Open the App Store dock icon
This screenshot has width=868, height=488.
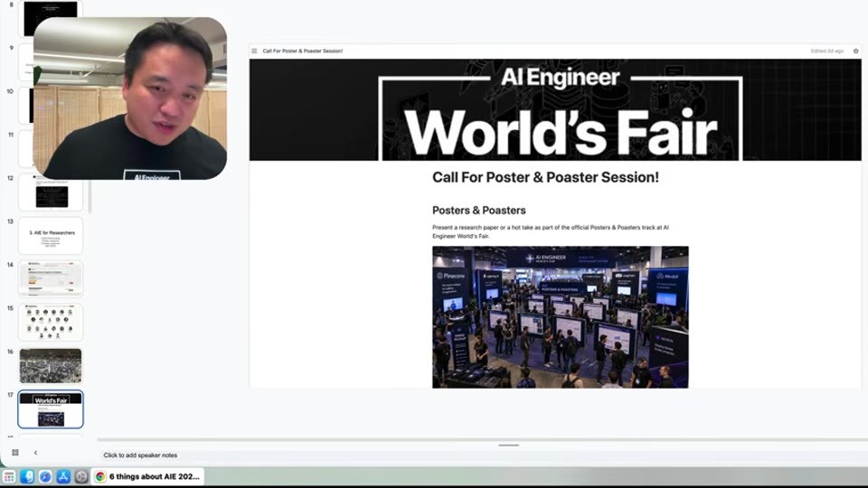click(x=63, y=476)
